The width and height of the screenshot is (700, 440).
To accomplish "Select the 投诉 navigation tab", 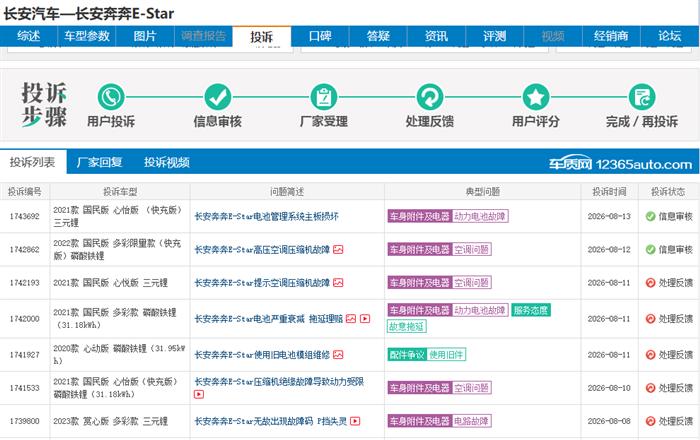I will (262, 37).
